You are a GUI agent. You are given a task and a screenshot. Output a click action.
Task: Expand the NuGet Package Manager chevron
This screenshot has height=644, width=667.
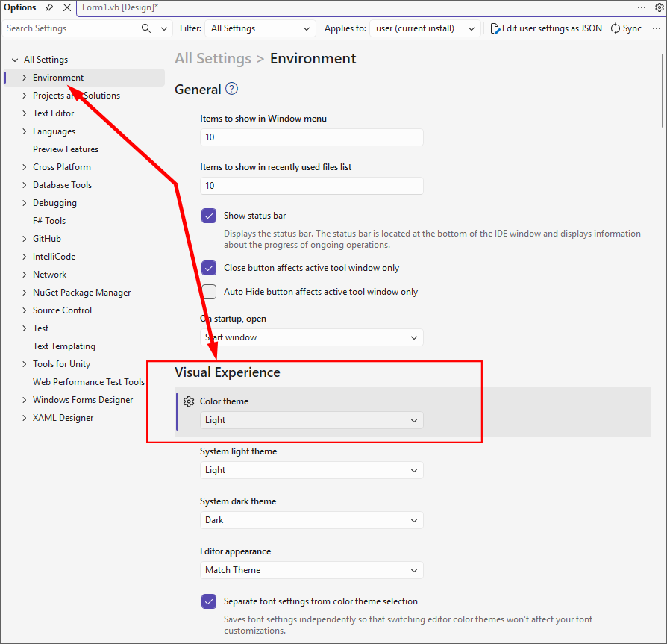coord(24,293)
